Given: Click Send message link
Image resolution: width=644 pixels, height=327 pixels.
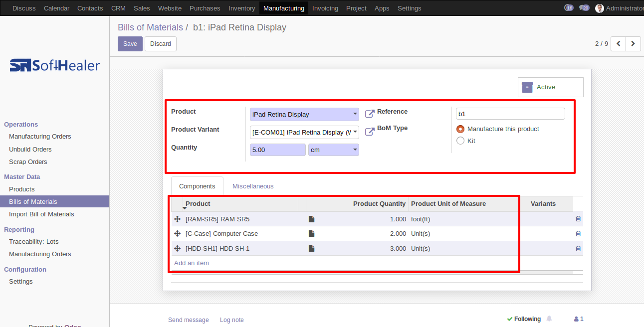Looking at the screenshot, I should tap(189, 320).
